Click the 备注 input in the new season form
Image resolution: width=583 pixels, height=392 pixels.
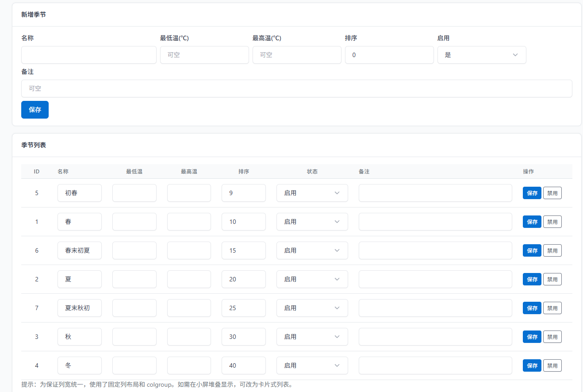(x=296, y=88)
